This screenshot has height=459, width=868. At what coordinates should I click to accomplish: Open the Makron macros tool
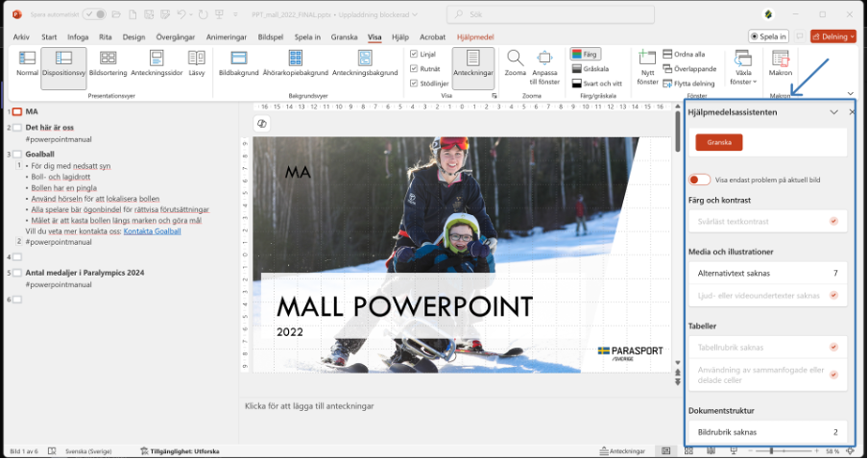(780, 63)
